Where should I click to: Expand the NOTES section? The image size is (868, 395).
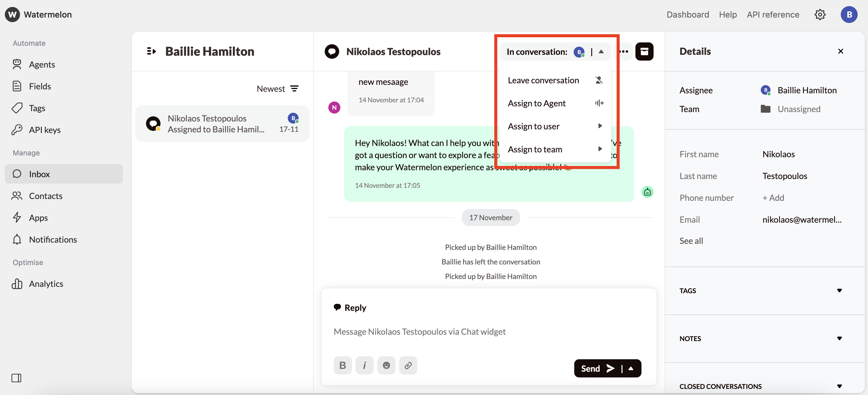[x=839, y=338]
